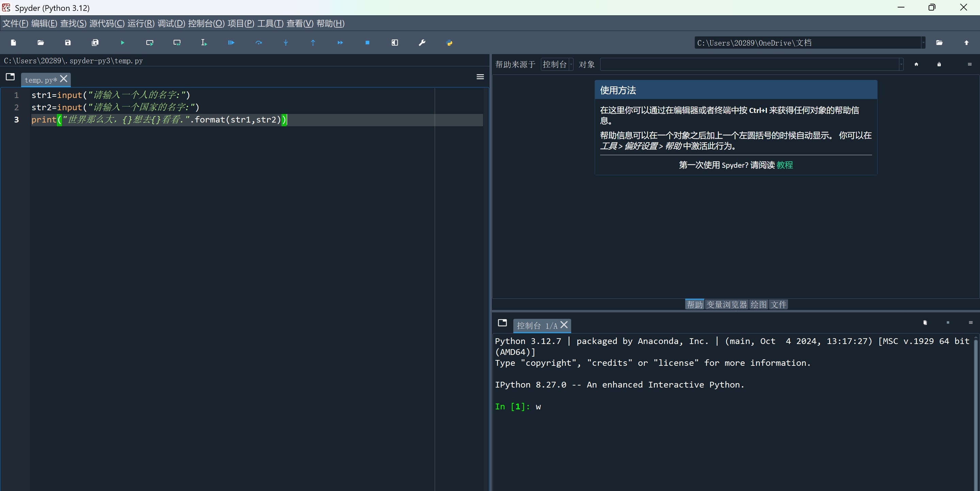This screenshot has width=980, height=491.
Task: Toggle the Help pane lock icon
Action: point(939,64)
